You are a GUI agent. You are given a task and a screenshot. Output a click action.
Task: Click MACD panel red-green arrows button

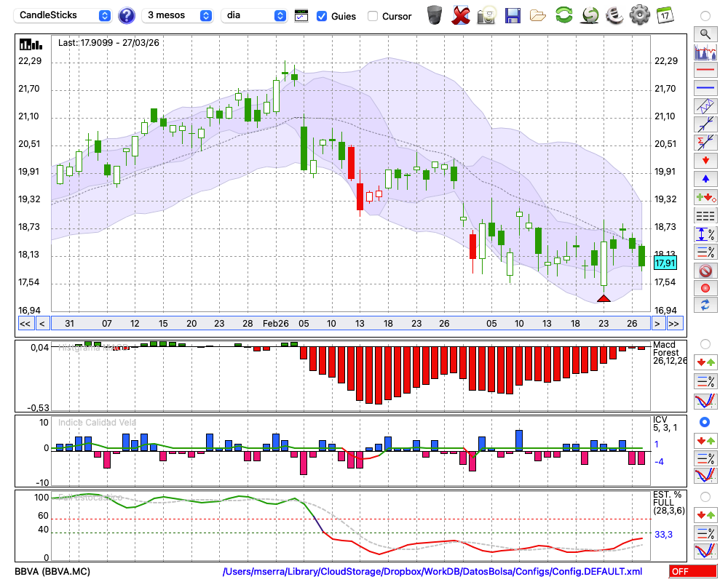705,362
